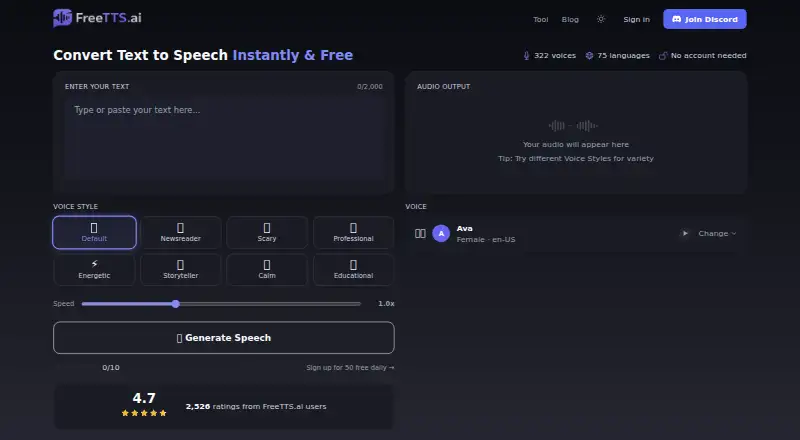Screen dimensions: 800x440
Task: Click the 0/2,000 character counter
Action: 370,87
